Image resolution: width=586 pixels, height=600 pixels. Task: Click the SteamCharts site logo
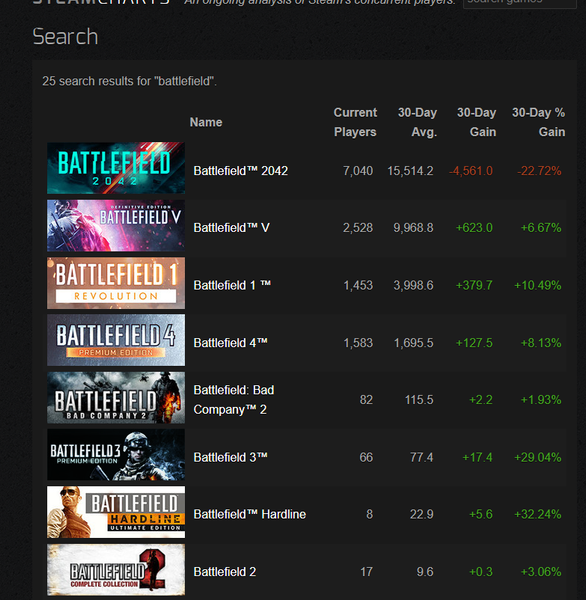coord(101,2)
